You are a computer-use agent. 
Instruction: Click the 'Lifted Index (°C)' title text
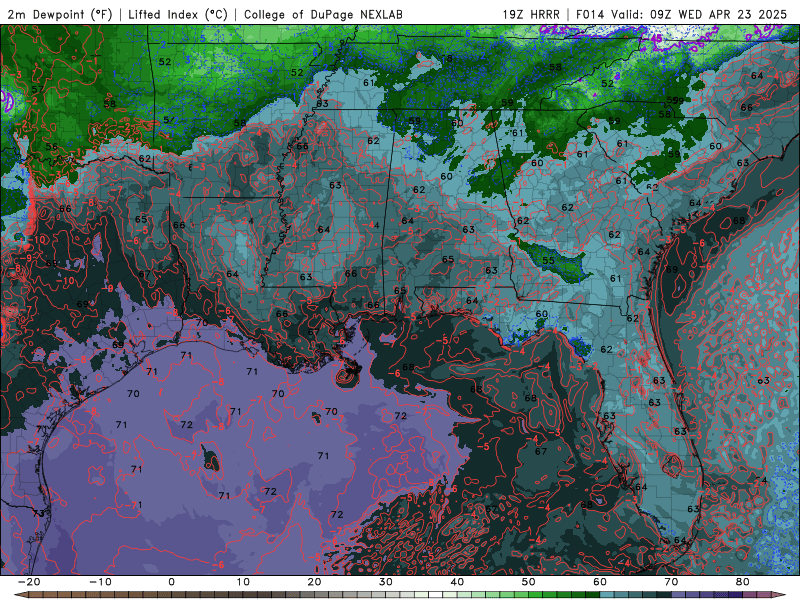[x=178, y=14]
